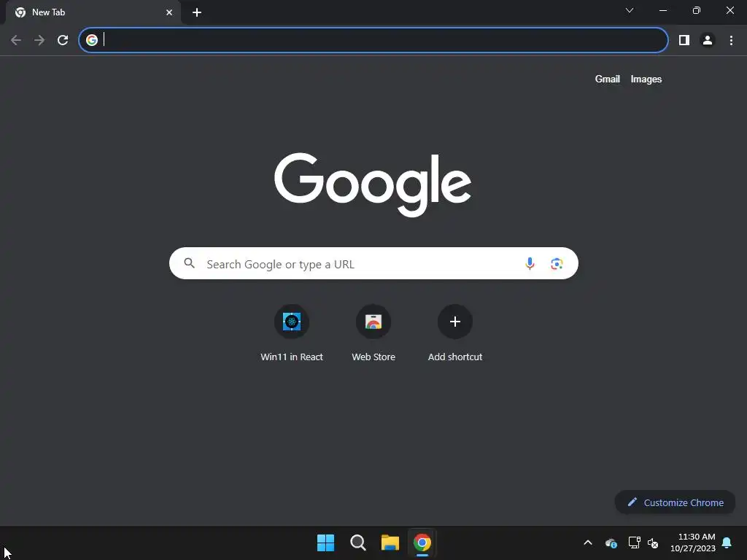Open the Web Store shortcut
Screen dimensions: 747x560
click(x=373, y=322)
